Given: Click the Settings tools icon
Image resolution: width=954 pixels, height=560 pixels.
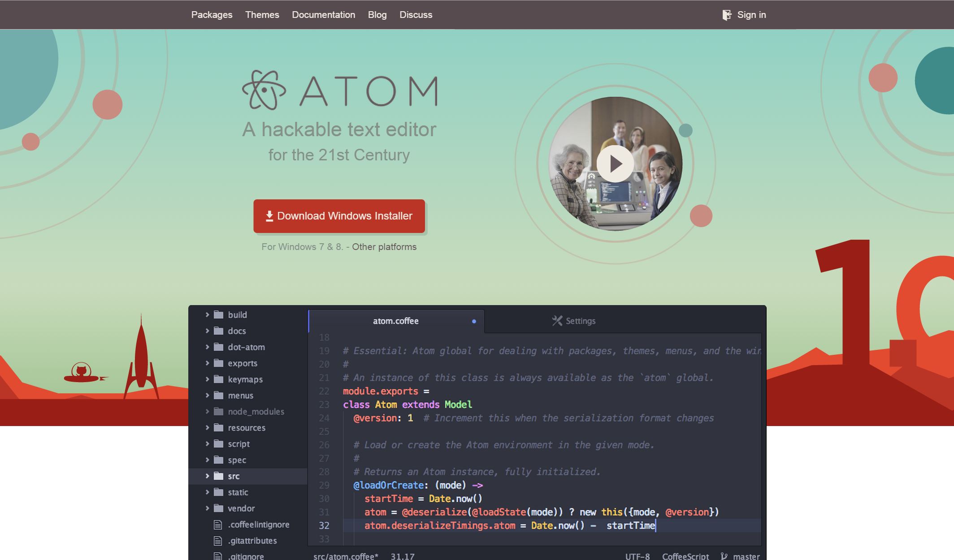Looking at the screenshot, I should point(557,321).
